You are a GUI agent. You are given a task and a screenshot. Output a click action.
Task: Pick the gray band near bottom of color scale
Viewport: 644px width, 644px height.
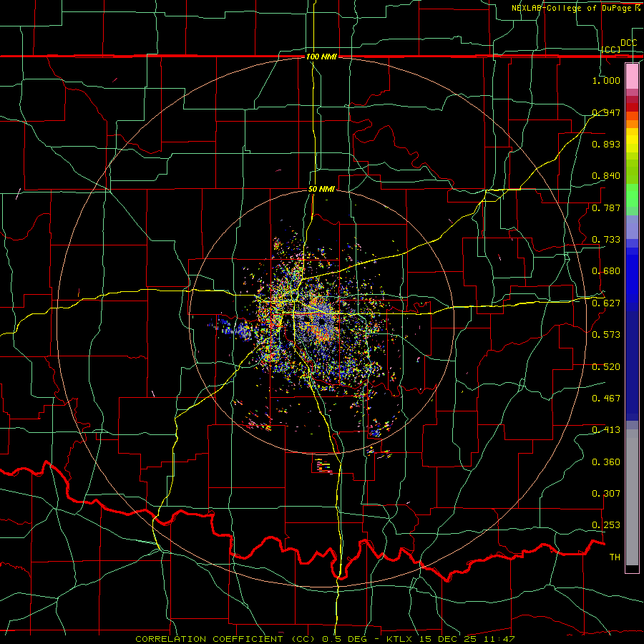632,497
